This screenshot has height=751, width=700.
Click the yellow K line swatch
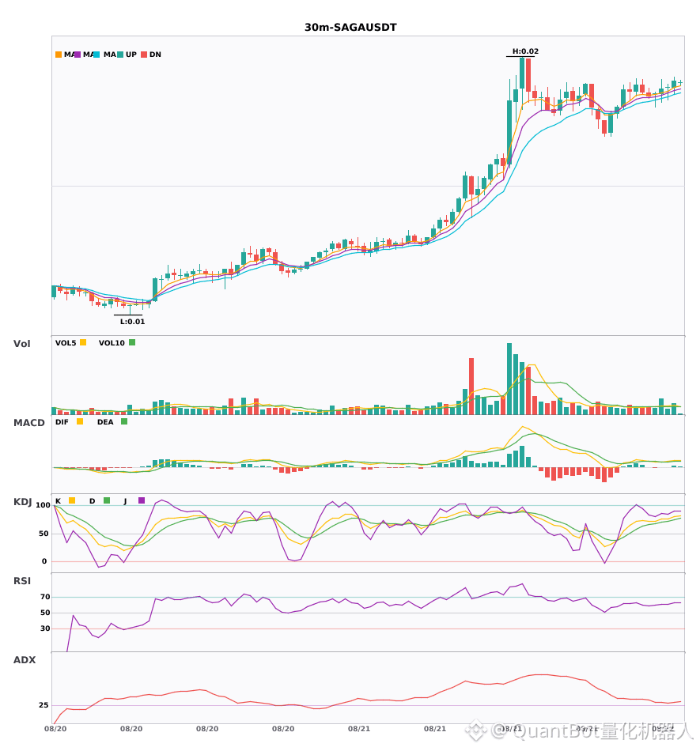(72, 500)
